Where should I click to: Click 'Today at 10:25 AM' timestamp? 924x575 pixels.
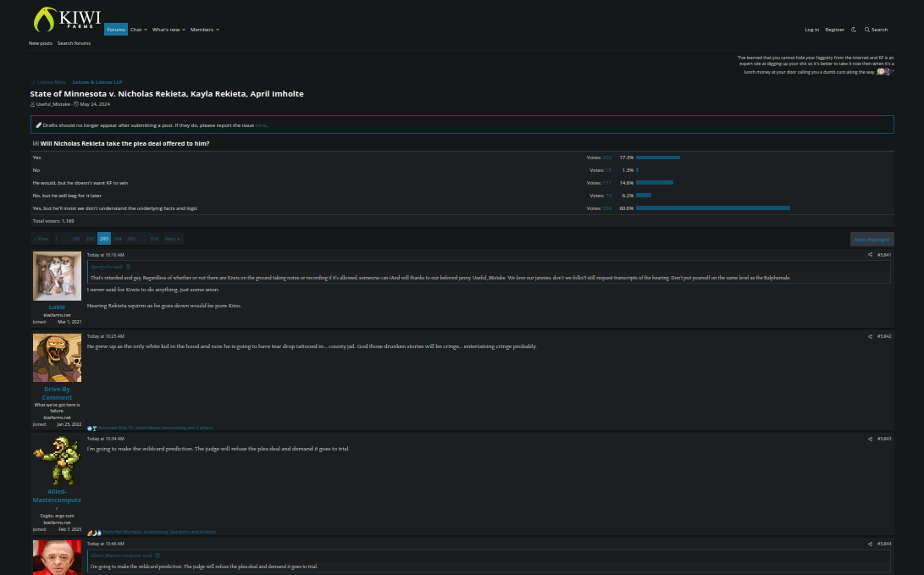pos(106,336)
